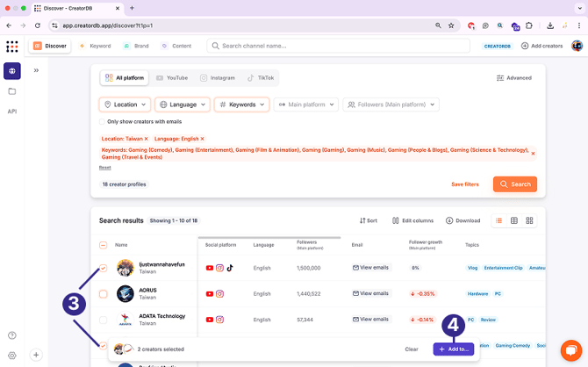The image size is (588, 367).
Task: View emails for ijustwannahavefun
Action: [371, 268]
